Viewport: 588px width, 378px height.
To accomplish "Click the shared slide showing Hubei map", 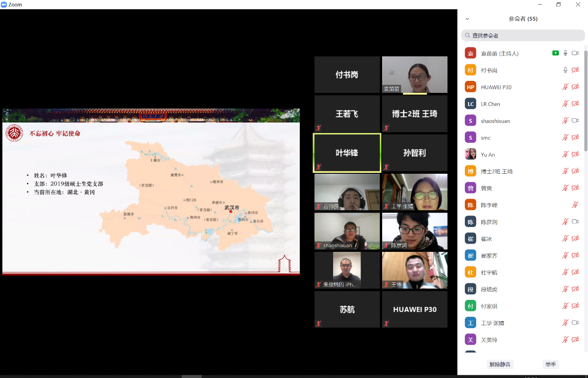I will click(x=151, y=192).
